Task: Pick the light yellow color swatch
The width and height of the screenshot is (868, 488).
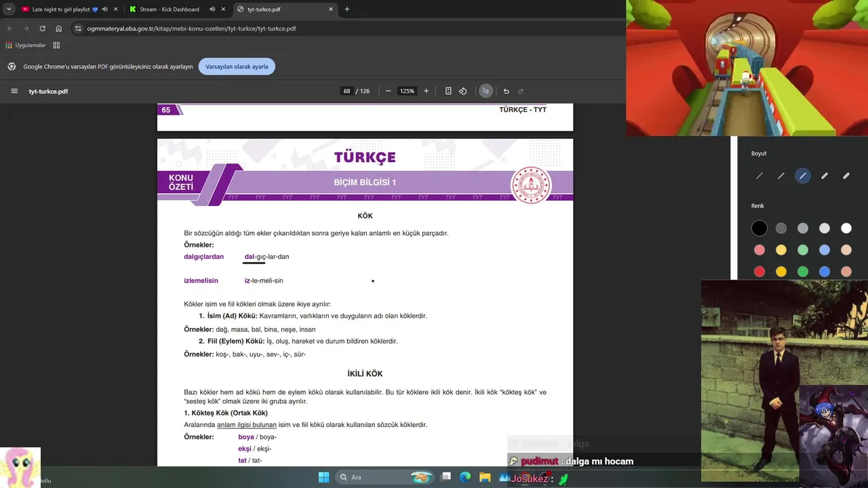Action: [x=781, y=250]
